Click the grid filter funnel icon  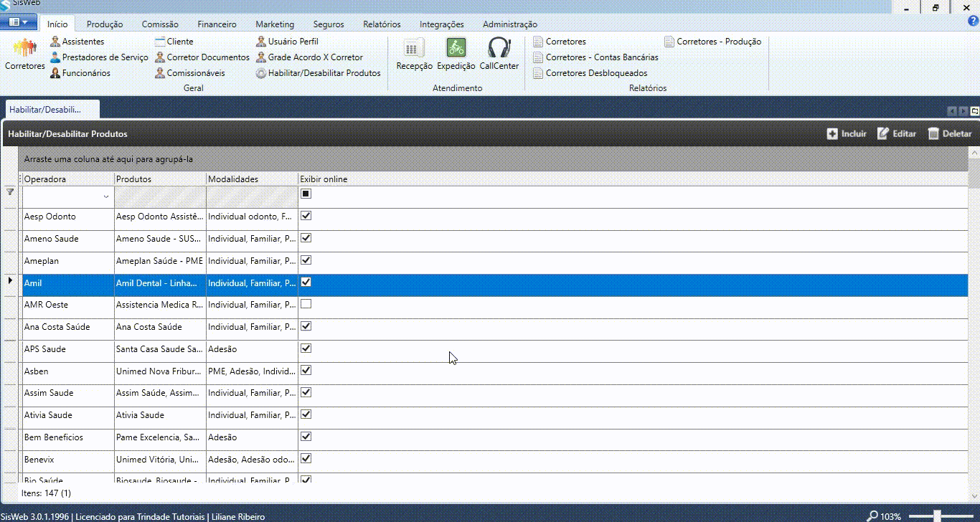pos(9,192)
